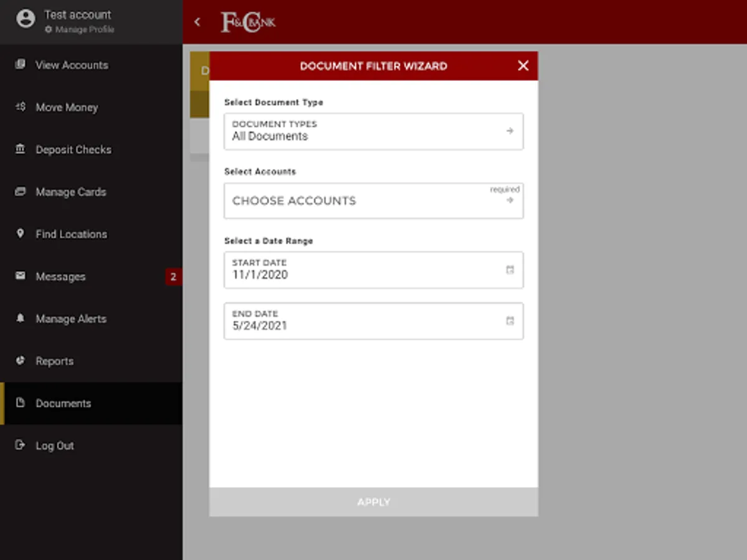The height and width of the screenshot is (560, 747).
Task: Click the Log Out exit icon
Action: tap(21, 445)
